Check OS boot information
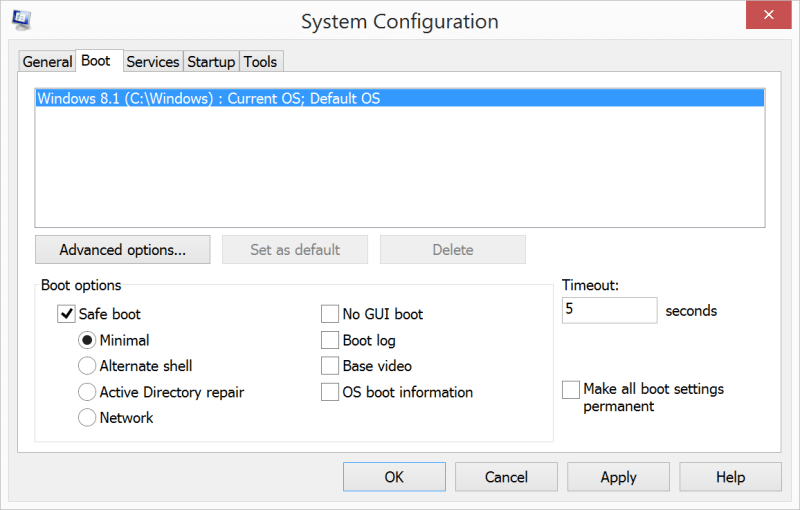The width and height of the screenshot is (800, 510). (x=330, y=392)
